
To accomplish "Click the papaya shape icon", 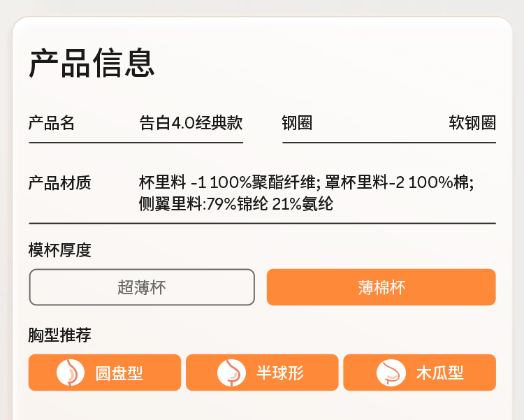I will (391, 372).
